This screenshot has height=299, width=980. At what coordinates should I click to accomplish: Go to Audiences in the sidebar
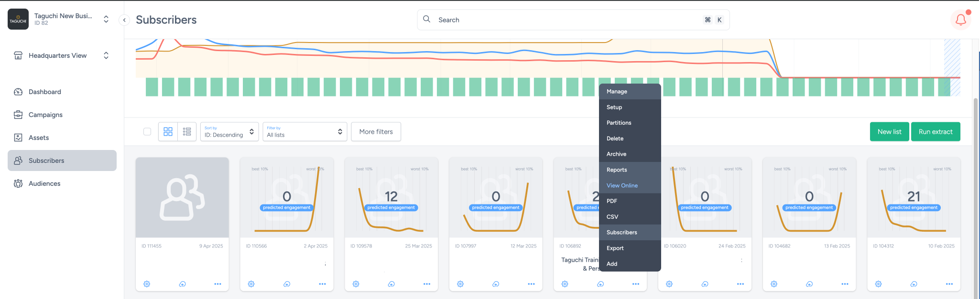coord(44,183)
